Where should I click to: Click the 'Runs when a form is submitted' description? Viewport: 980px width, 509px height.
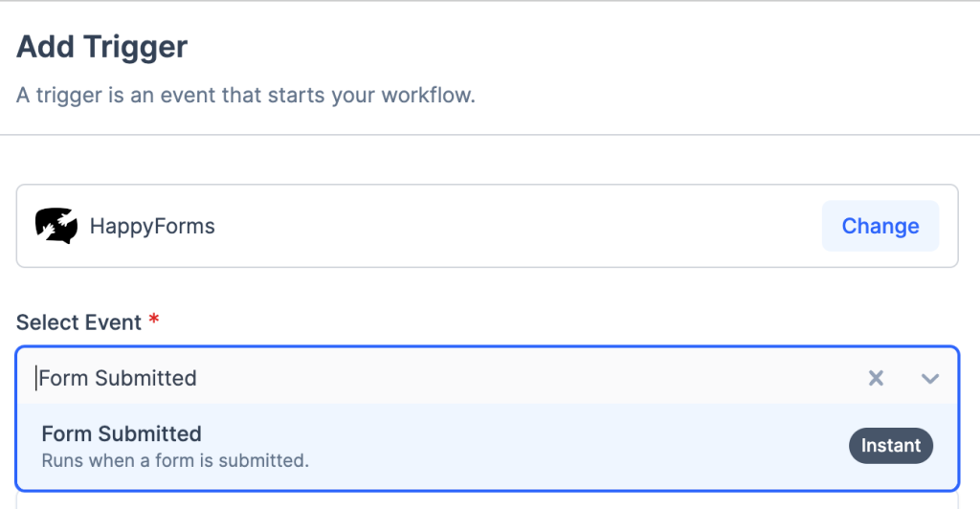[175, 460]
